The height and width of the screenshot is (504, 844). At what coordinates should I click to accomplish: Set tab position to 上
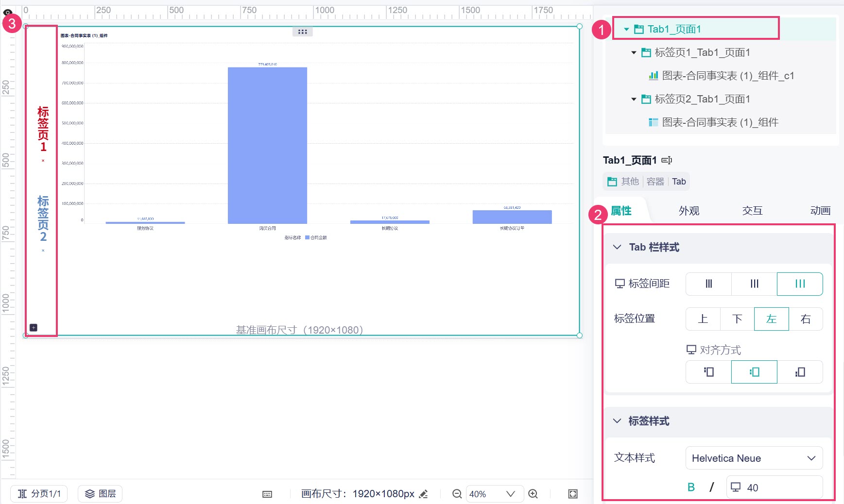703,319
